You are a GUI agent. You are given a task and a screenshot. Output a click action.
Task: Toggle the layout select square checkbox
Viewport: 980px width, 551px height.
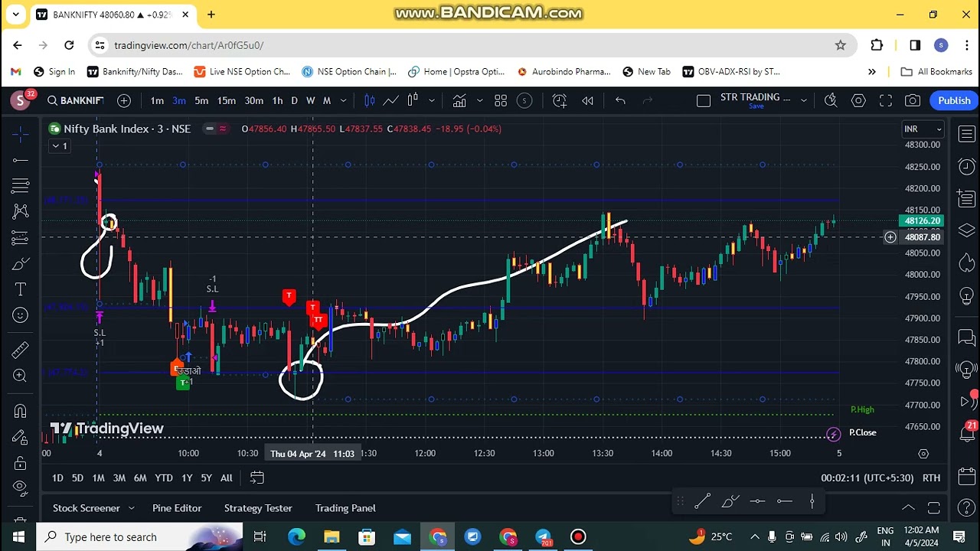[x=704, y=100]
